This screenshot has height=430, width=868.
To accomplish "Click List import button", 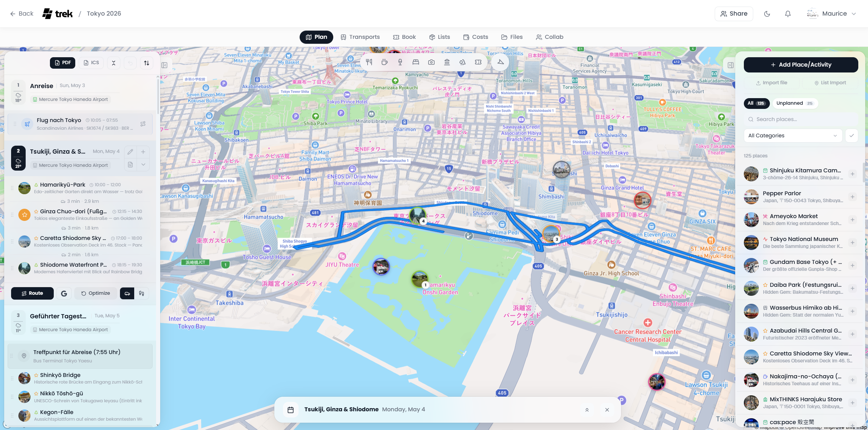I will [x=830, y=83].
